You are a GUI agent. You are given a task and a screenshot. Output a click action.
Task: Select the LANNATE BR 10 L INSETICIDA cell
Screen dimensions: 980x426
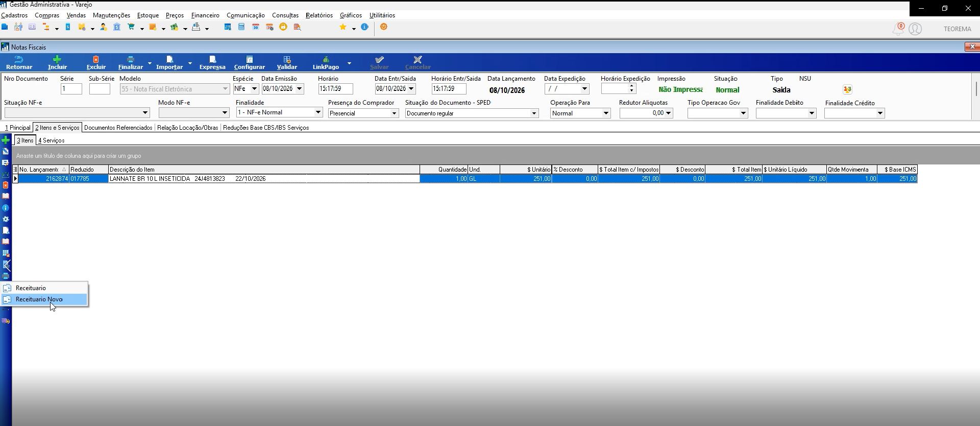point(264,179)
